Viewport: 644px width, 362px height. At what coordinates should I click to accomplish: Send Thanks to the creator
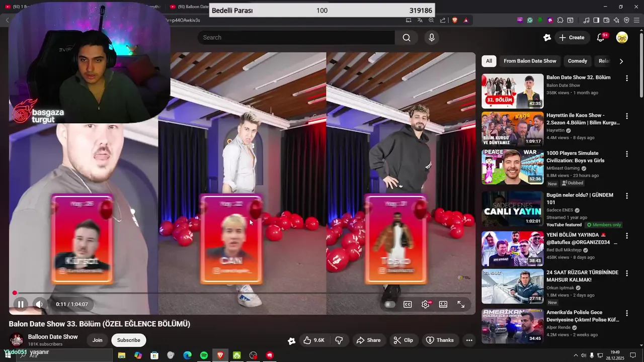coord(440,340)
